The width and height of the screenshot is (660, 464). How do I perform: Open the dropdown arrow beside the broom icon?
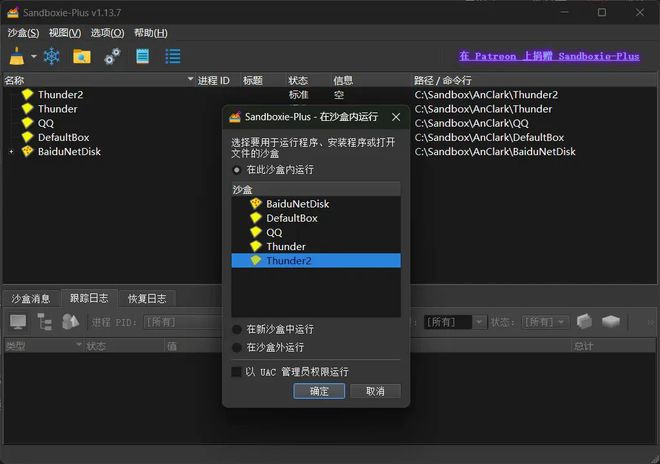tap(33, 57)
